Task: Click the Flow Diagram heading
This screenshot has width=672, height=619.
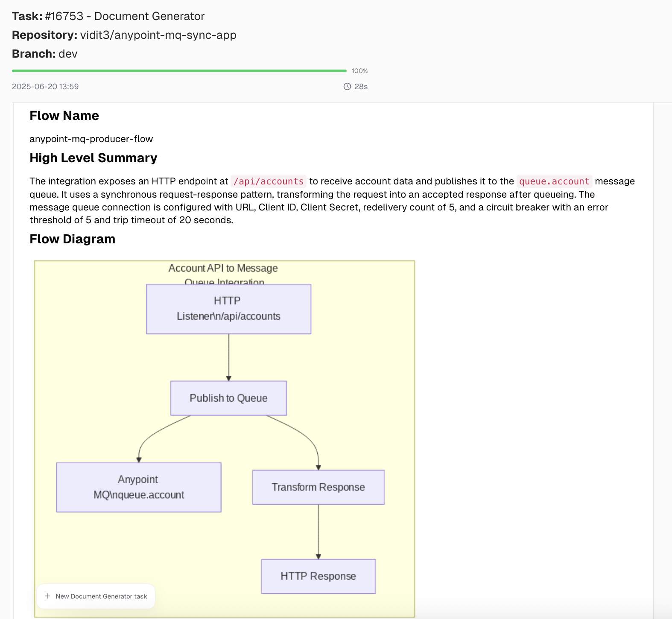Action: coord(73,239)
